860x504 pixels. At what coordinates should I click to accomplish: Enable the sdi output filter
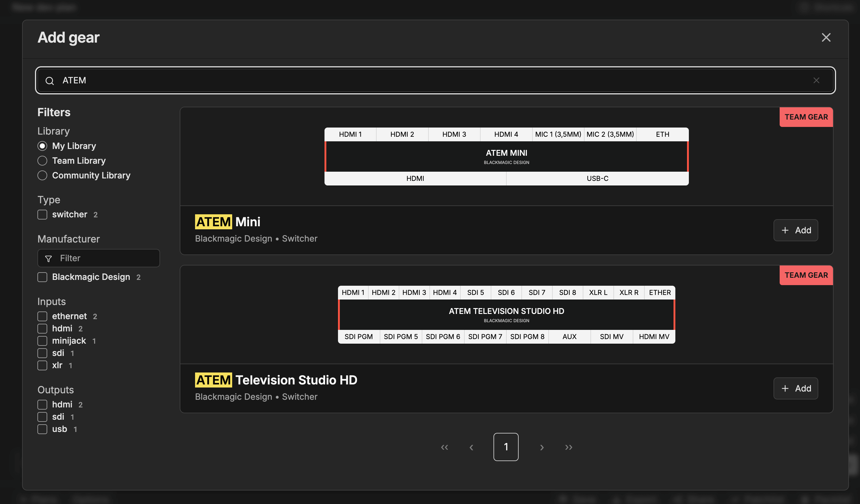click(42, 417)
